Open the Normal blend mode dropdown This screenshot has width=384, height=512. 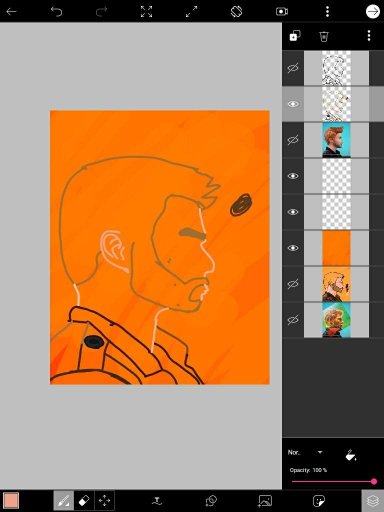pyautogui.click(x=306, y=452)
